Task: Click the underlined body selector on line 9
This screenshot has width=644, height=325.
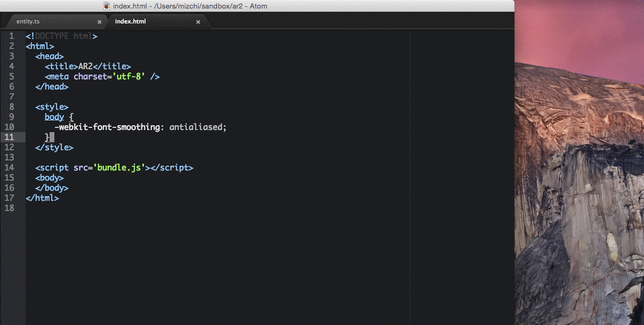Action: tap(54, 117)
